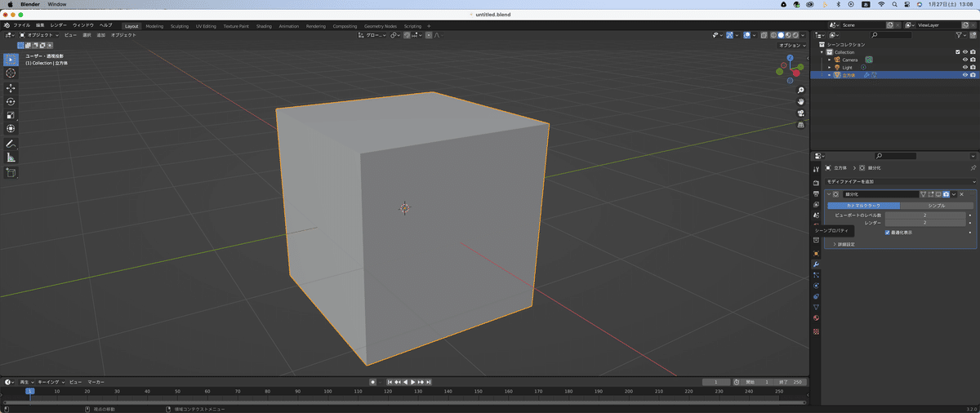Select the 3D Cursor tool

pos(11,73)
